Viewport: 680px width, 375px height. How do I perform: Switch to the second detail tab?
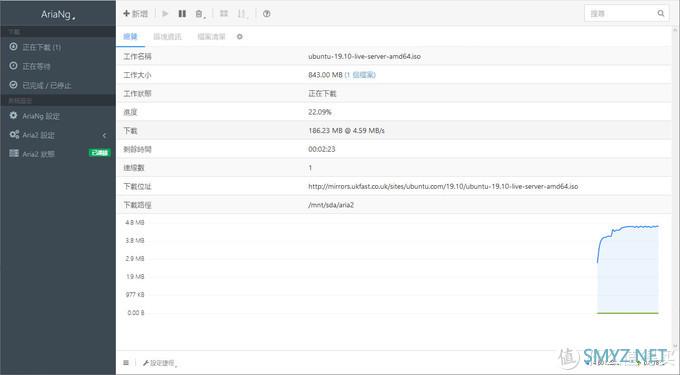[167, 37]
